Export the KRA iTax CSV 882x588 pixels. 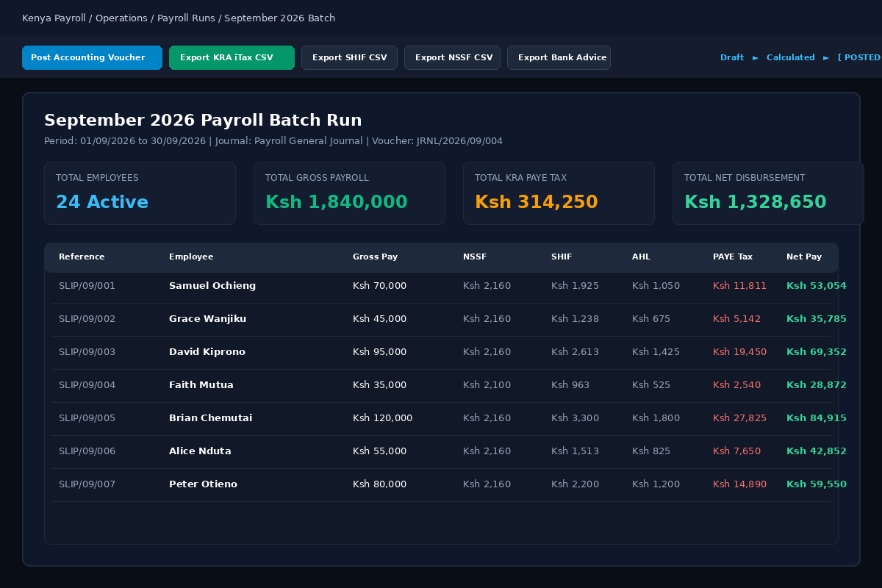point(232,57)
